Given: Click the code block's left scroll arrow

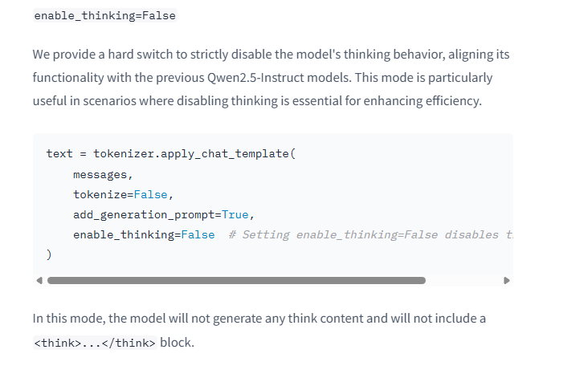Looking at the screenshot, I should 39,280.
